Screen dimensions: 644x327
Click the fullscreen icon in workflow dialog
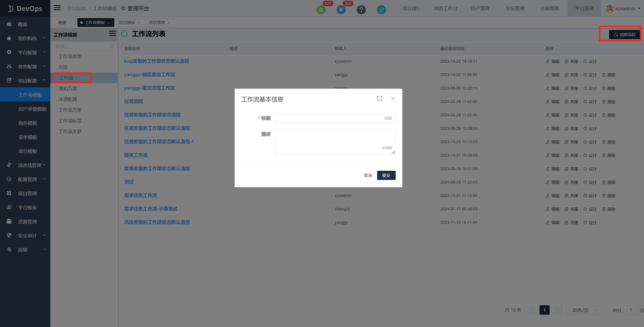click(380, 98)
